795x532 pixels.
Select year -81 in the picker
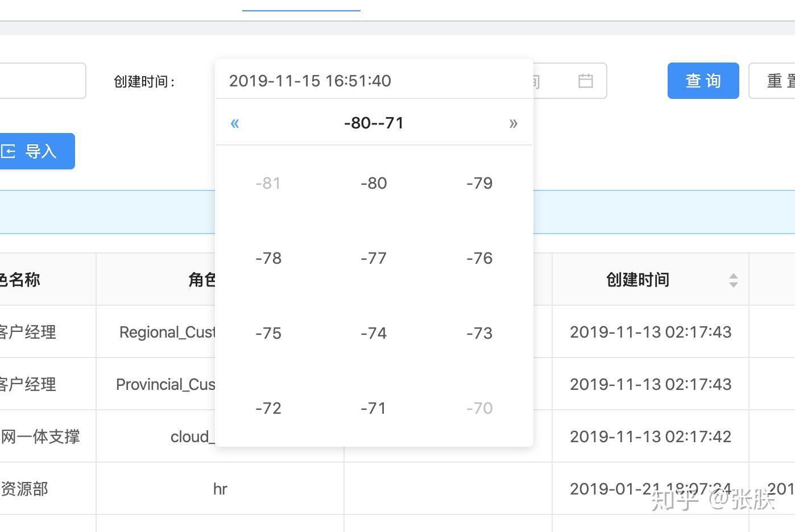pyautogui.click(x=268, y=183)
